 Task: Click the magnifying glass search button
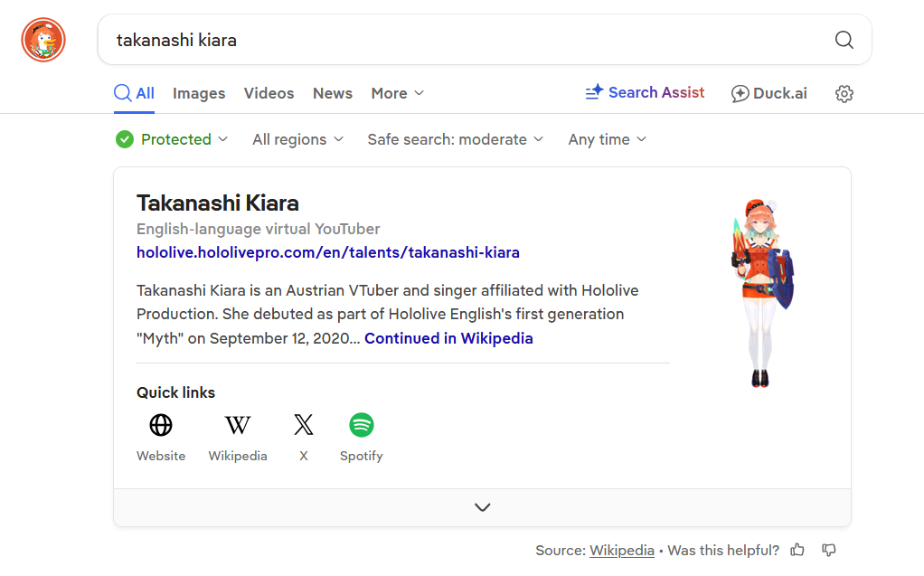click(x=844, y=40)
